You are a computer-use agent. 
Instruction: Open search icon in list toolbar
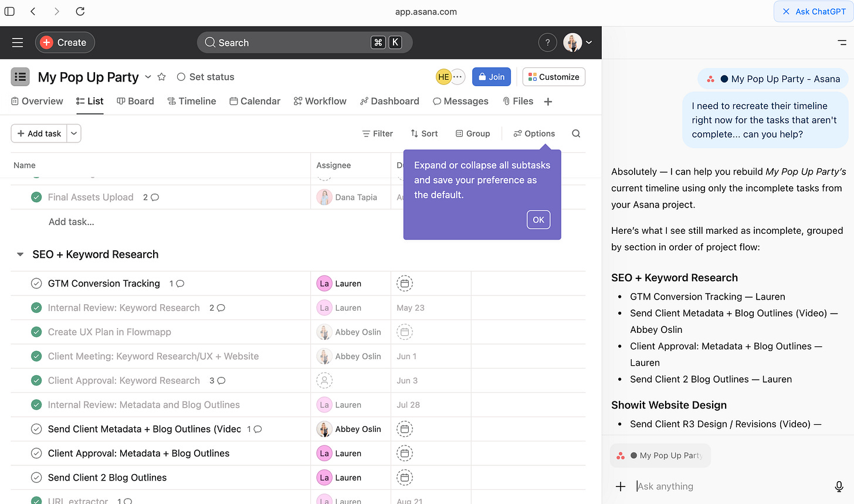coord(576,134)
